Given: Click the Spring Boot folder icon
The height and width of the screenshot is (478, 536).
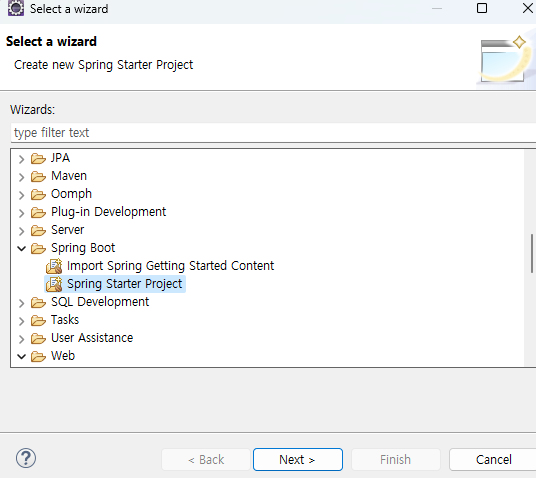Looking at the screenshot, I should click(38, 249).
